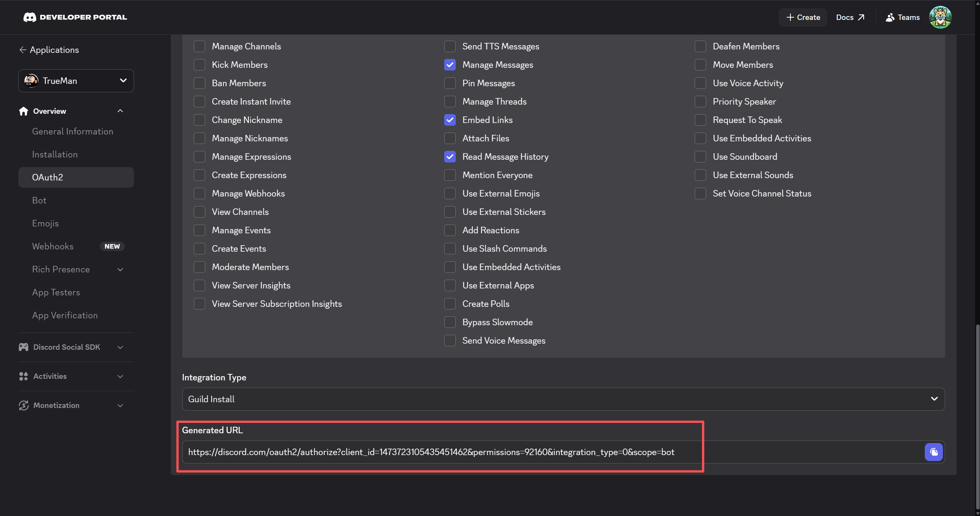This screenshot has height=516, width=980.
Task: Copy the generated URL with copy icon
Action: tap(933, 452)
